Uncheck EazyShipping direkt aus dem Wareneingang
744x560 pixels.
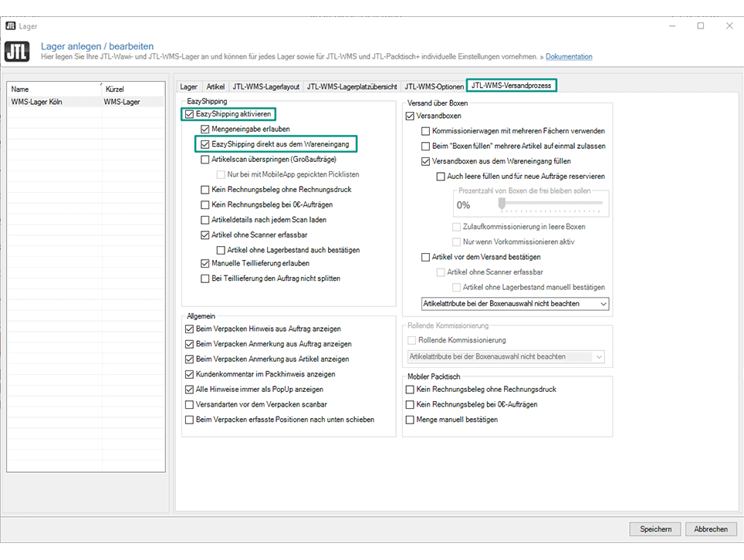(x=205, y=144)
